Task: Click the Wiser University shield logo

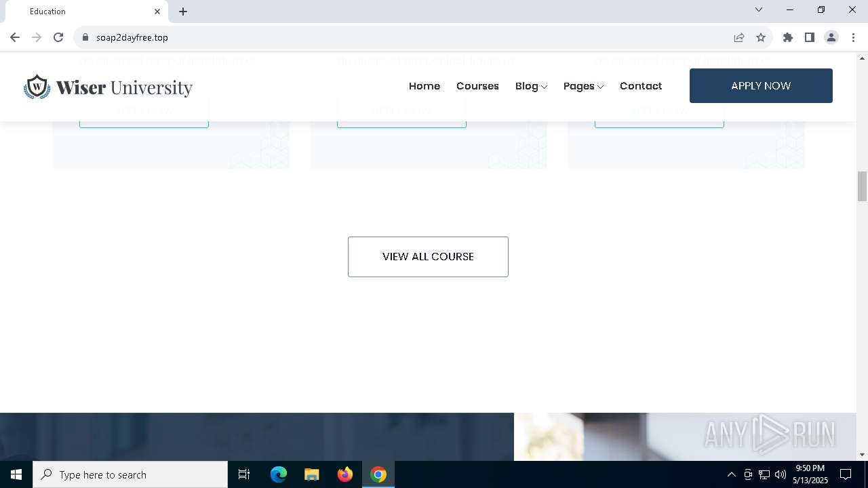Action: pos(37,87)
